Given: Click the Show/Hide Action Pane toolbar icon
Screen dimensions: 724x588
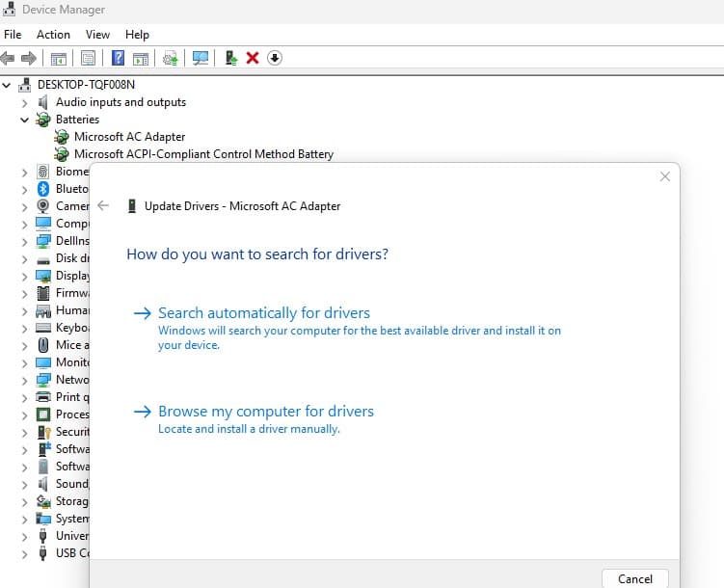Looking at the screenshot, I should [141, 58].
